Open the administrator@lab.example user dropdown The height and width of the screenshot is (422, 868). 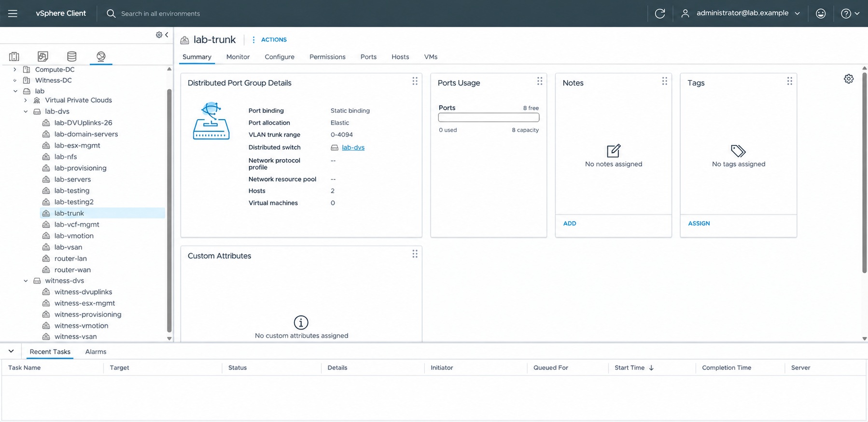pos(741,14)
